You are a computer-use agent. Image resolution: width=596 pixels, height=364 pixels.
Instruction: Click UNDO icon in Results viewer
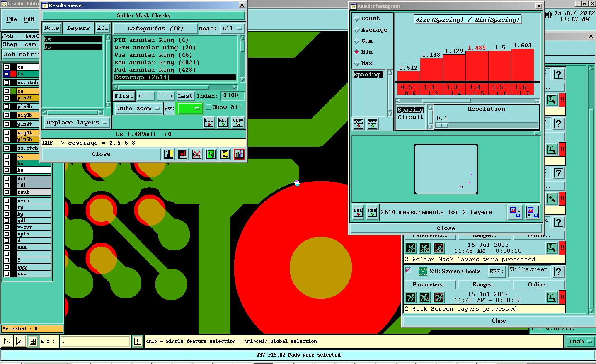[x=238, y=122]
